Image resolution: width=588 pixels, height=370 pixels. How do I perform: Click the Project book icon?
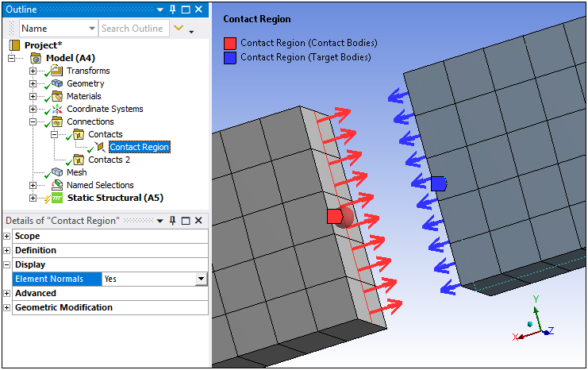pyautogui.click(x=14, y=45)
